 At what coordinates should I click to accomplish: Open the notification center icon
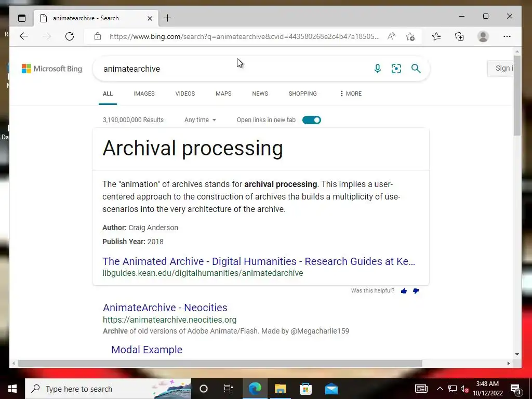(x=515, y=389)
